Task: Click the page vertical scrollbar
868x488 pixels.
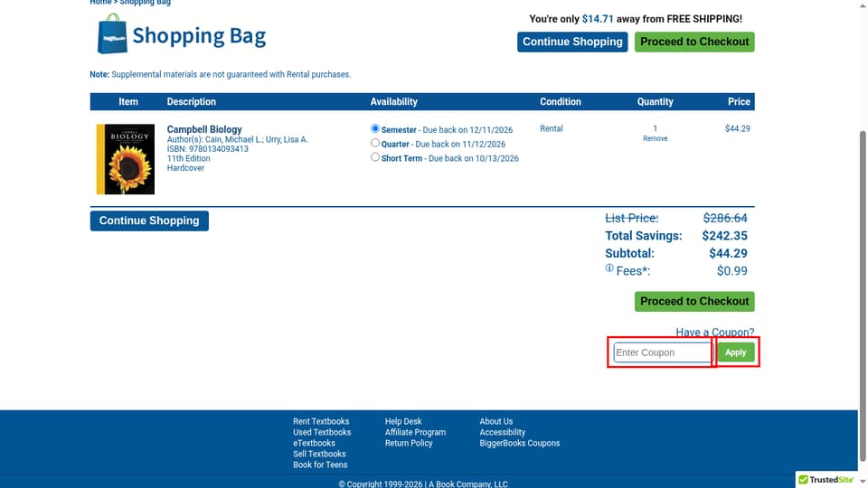Action: pyautogui.click(x=863, y=296)
